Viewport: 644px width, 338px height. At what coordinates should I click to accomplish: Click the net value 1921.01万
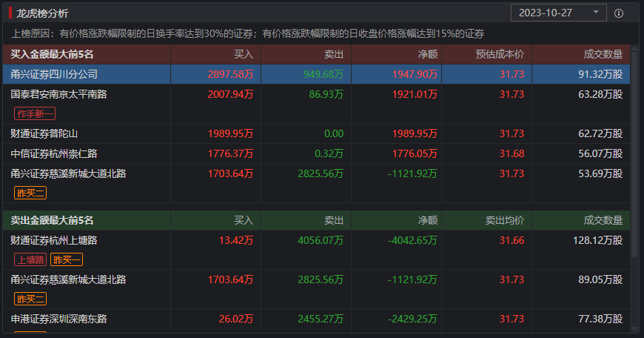(415, 94)
